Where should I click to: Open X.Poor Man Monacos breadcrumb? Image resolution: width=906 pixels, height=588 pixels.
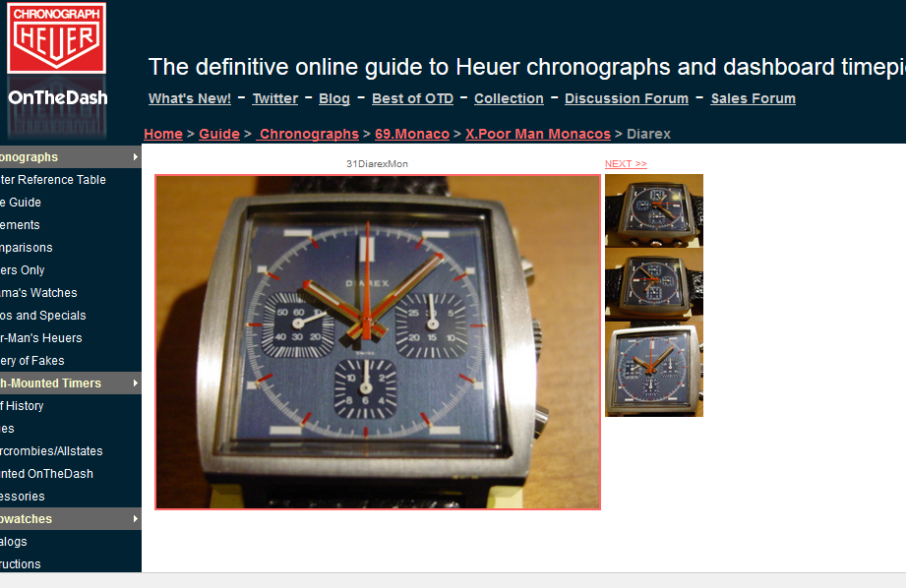click(538, 134)
